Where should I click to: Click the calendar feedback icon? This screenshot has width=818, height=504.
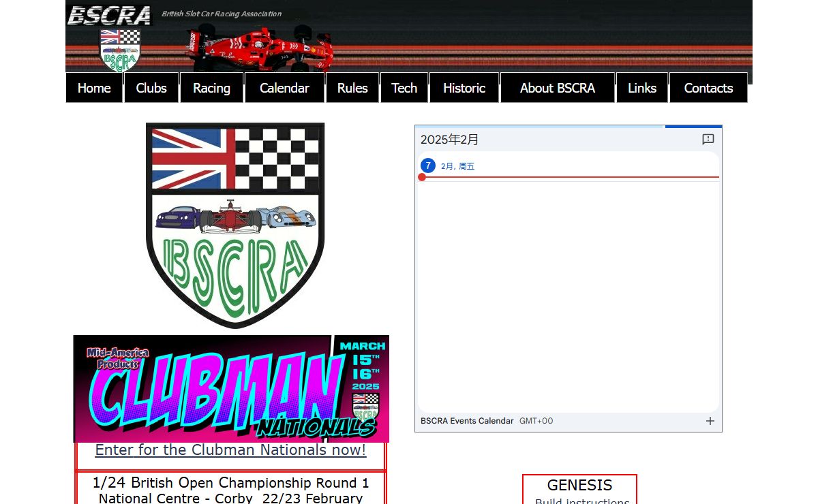(708, 140)
